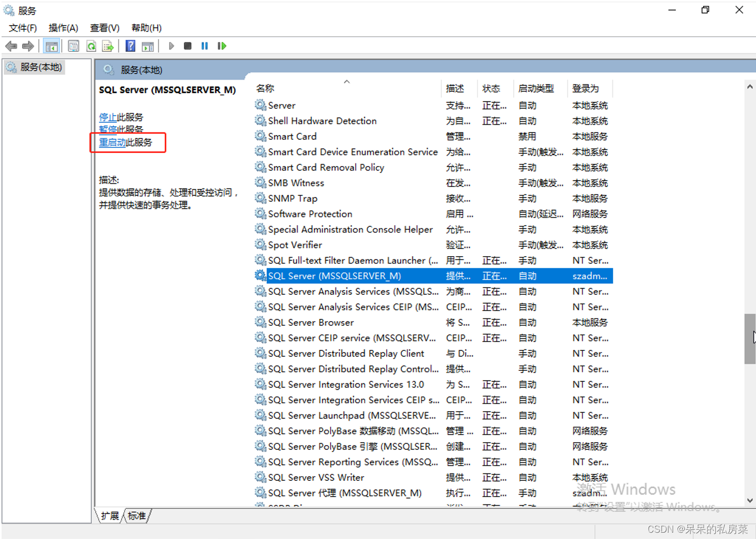The height and width of the screenshot is (539, 756).
Task: Click the 服务 window title icon
Action: point(9,10)
